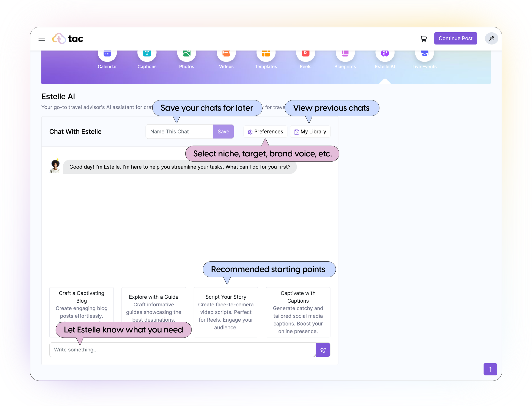Image resolution: width=532 pixels, height=408 pixels.
Task: Choose the Script Your Story card
Action: pos(226,312)
